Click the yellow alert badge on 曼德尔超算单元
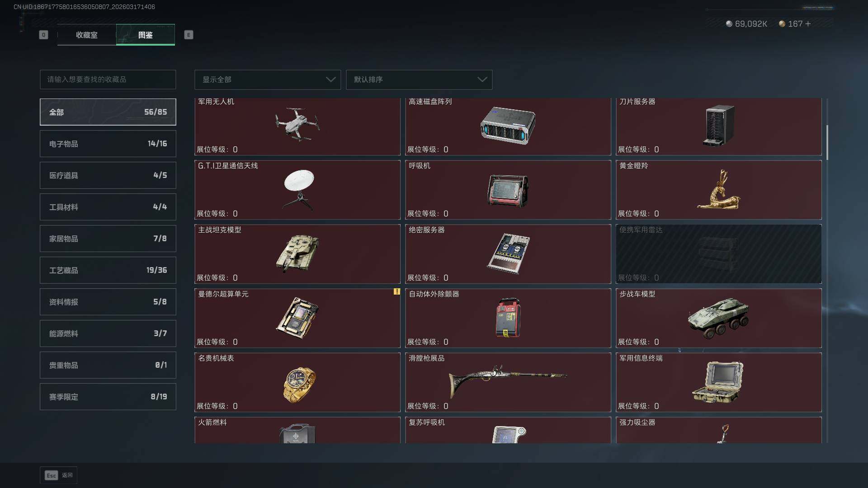This screenshot has height=488, width=868. pos(396,292)
